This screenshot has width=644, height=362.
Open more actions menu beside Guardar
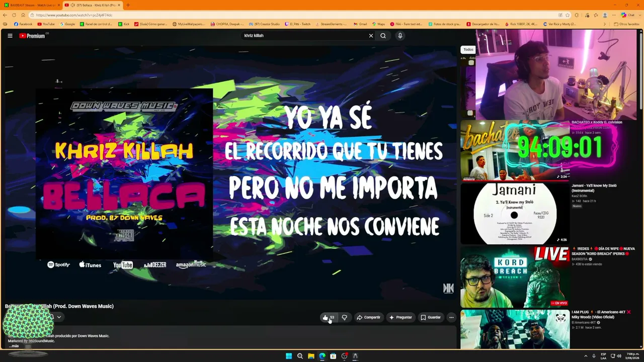tap(451, 317)
